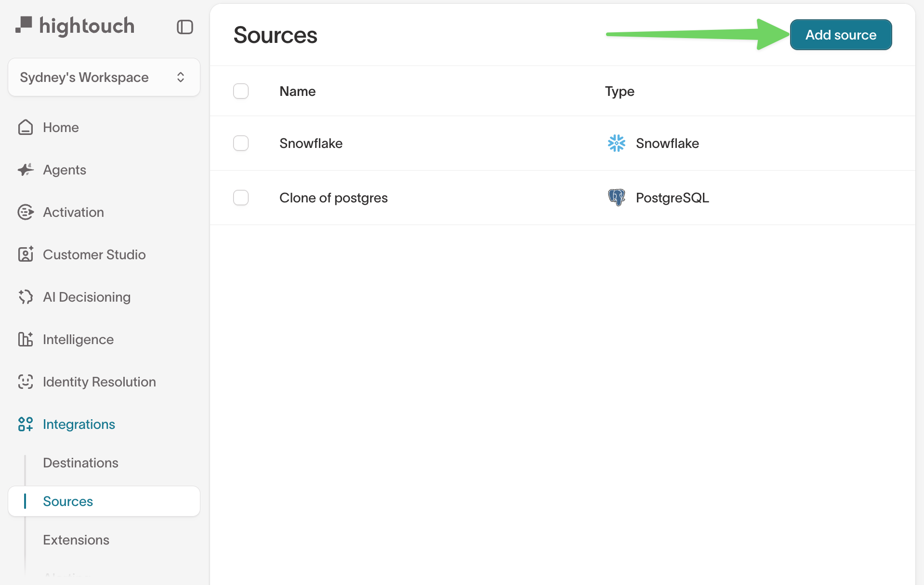Image resolution: width=924 pixels, height=585 pixels.
Task: Select the Home icon in the sidebar
Action: [x=26, y=127]
